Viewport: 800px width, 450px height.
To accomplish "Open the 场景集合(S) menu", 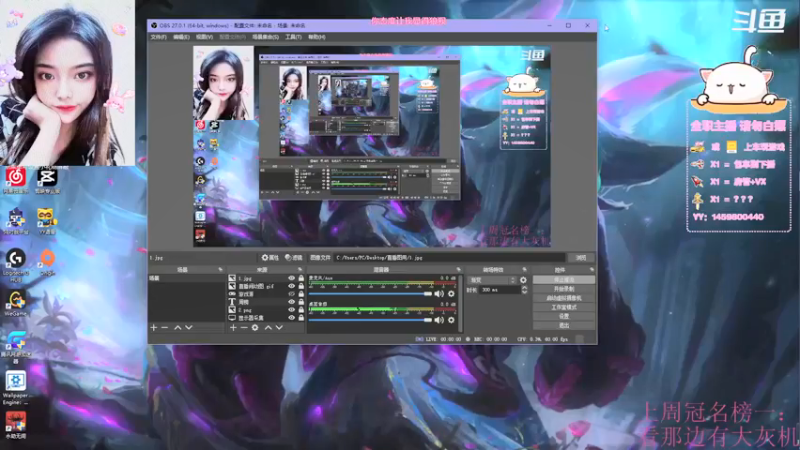I will pyautogui.click(x=265, y=37).
